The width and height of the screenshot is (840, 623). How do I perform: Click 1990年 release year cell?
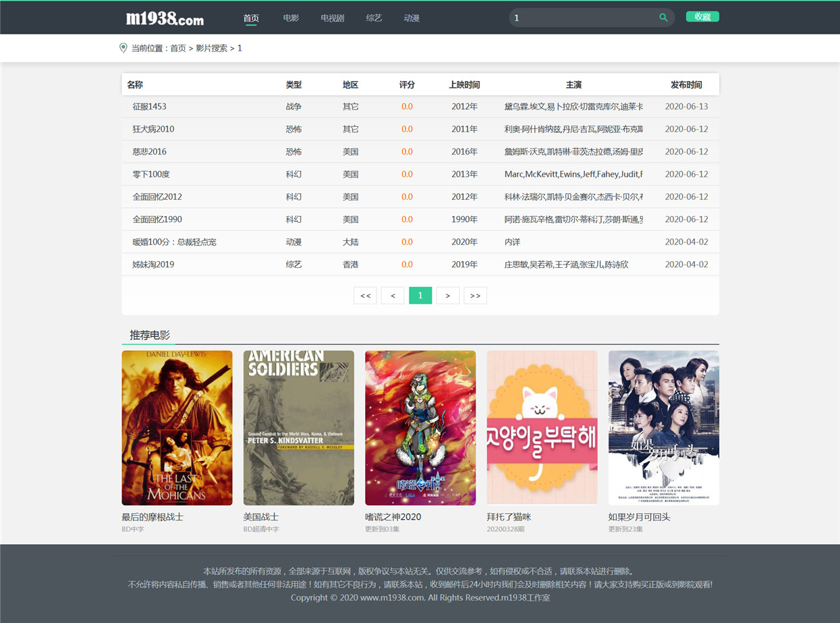click(x=464, y=219)
